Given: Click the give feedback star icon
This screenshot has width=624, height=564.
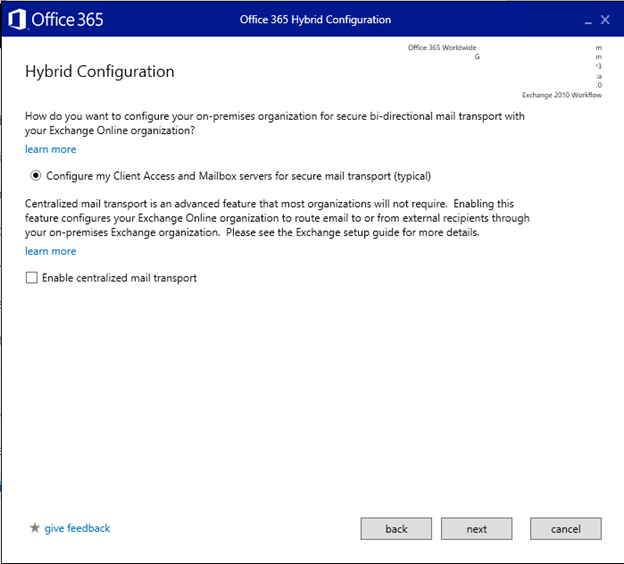Looking at the screenshot, I should coord(35,528).
